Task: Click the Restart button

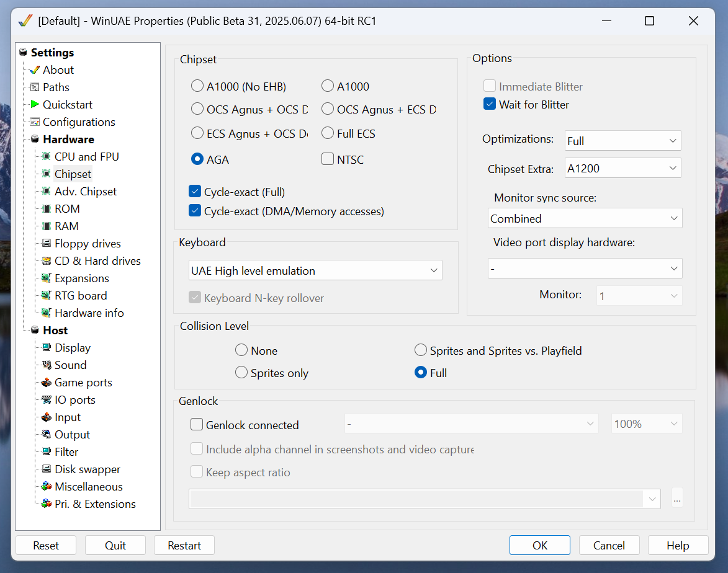Action: [184, 545]
